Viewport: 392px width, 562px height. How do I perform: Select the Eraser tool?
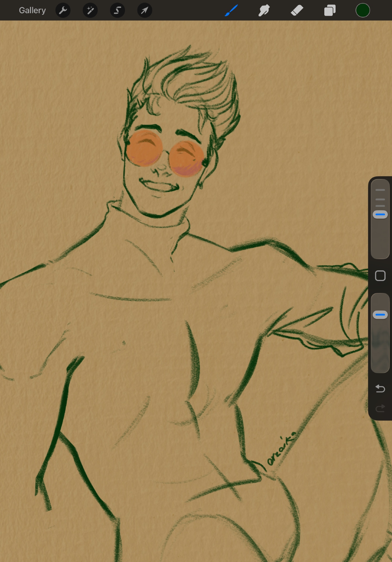(x=297, y=10)
